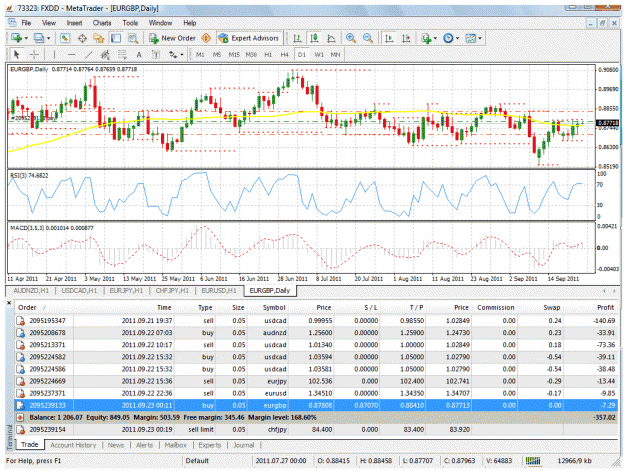Open the Journal terminal tab
The height and width of the screenshot is (471, 625).
(244, 445)
